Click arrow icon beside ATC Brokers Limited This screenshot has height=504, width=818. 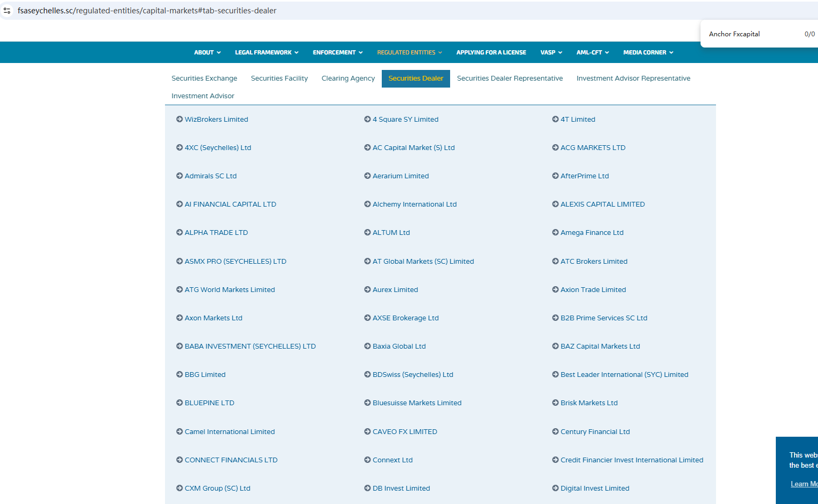(555, 261)
